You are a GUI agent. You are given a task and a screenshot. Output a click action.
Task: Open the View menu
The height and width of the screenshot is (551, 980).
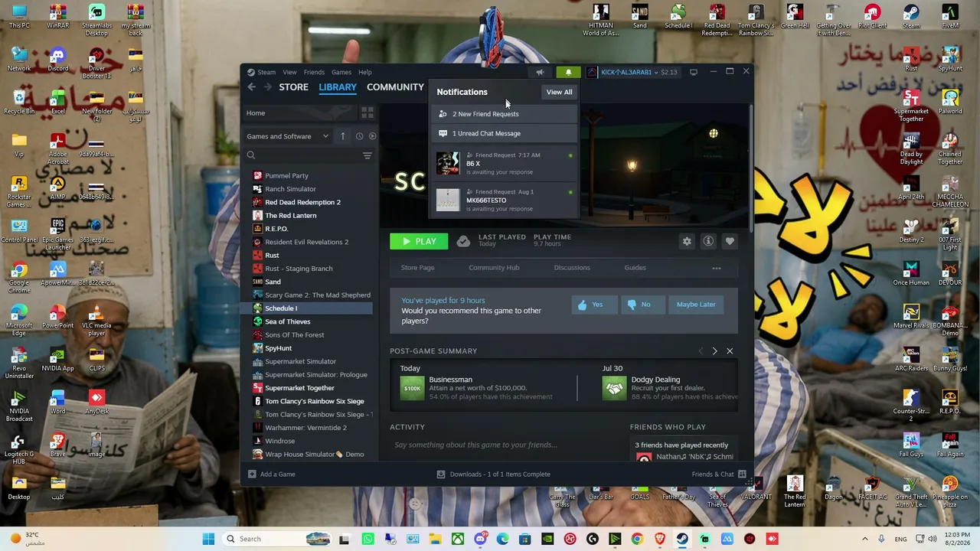click(289, 72)
